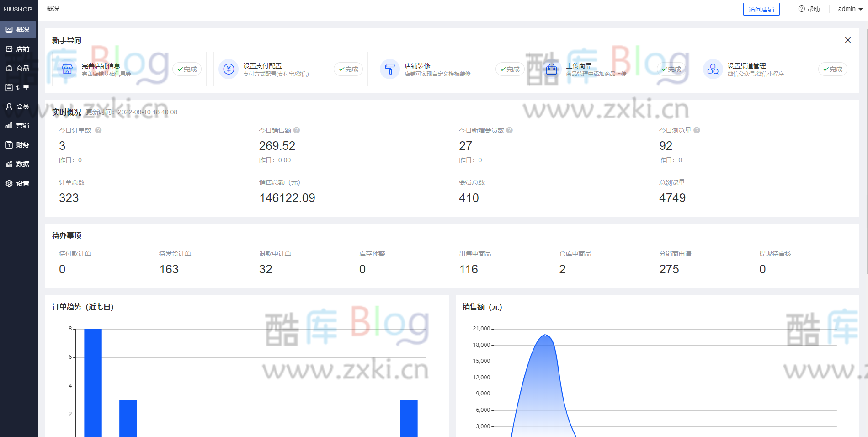Select 概况 in the sidebar menu
Image resolution: width=868 pixels, height=437 pixels.
point(19,29)
